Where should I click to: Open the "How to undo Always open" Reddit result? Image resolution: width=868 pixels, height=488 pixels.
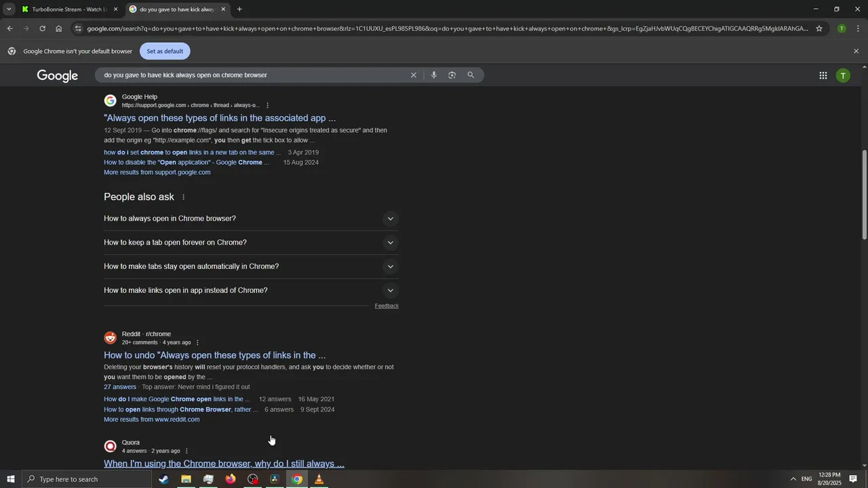tap(215, 355)
